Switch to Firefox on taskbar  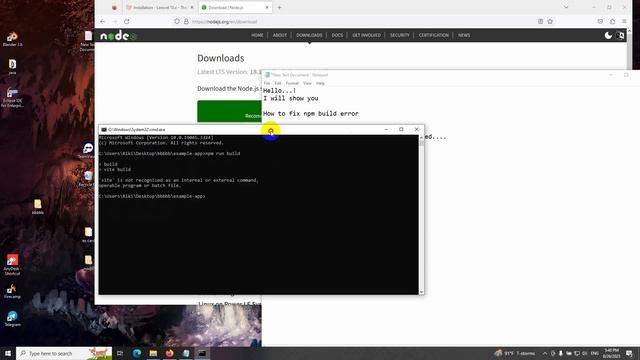pyautogui.click(x=169, y=353)
